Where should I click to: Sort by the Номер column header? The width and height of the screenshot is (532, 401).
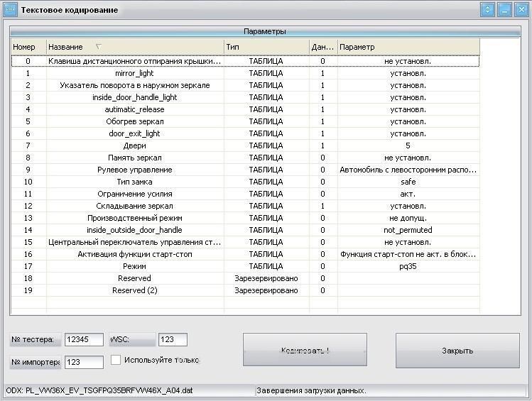click(28, 47)
